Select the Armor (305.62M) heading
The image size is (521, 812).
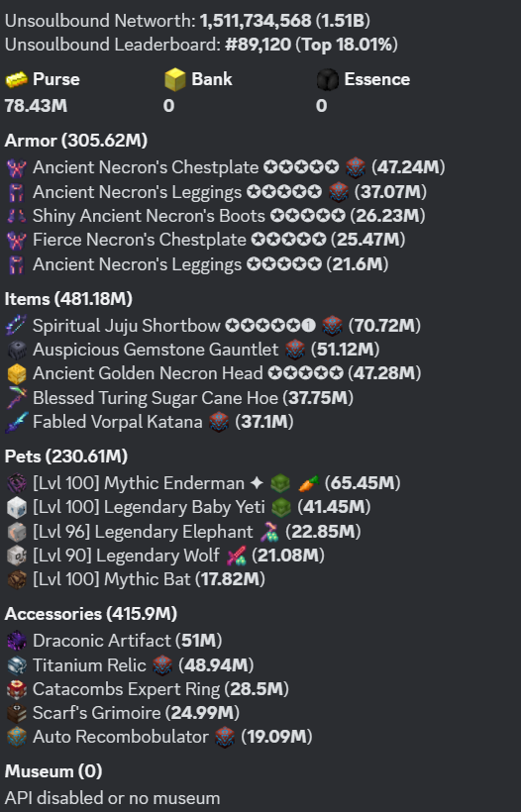76,141
